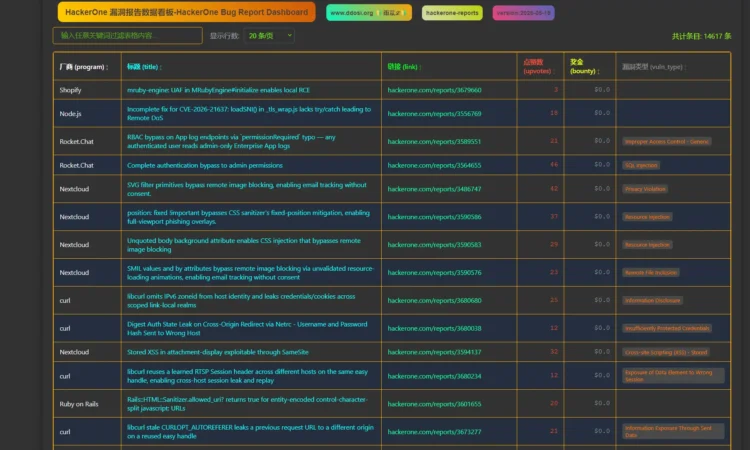The width and height of the screenshot is (750, 450).
Task: Open link hackerone.com/reports/3590576
Action: [434, 273]
